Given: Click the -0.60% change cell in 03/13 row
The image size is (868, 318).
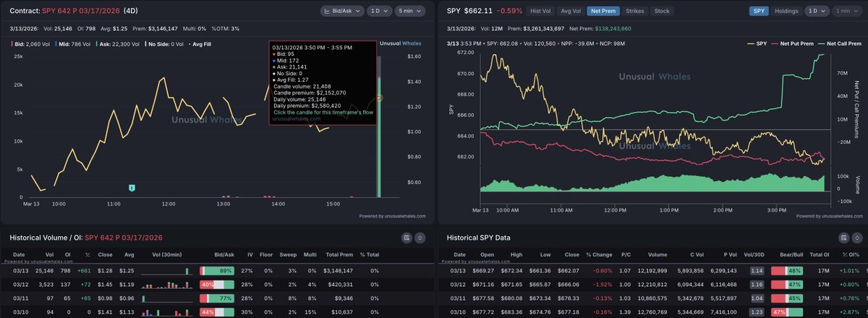Looking at the screenshot, I should pos(603,269).
